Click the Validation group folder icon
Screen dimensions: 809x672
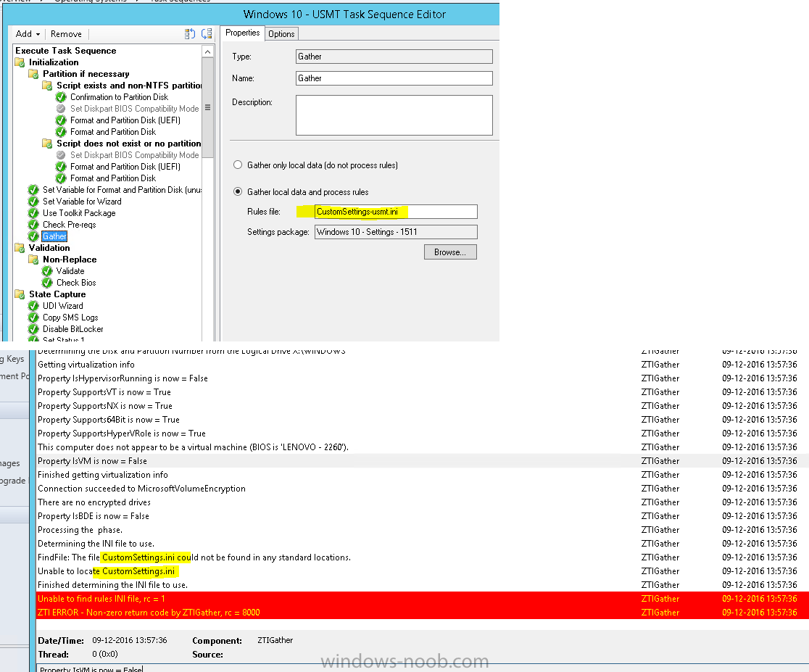(x=20, y=248)
